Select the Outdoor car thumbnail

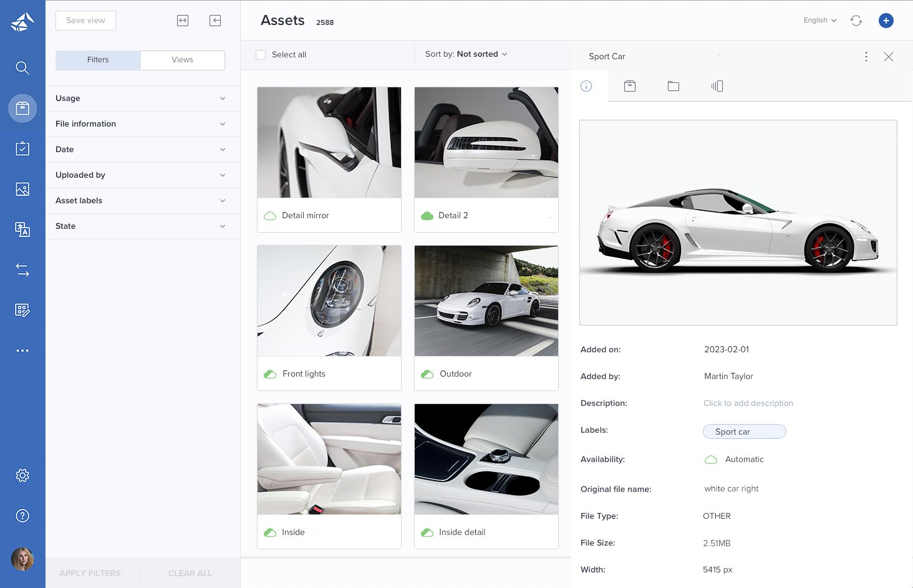tap(486, 301)
